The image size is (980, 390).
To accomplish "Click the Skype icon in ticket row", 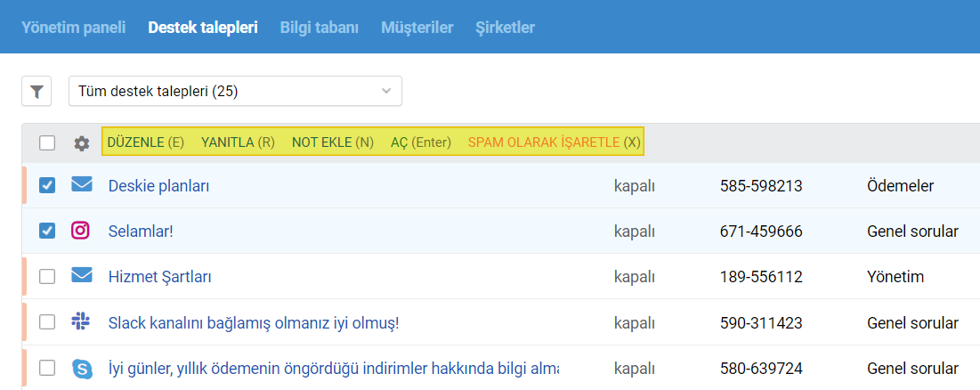I will [x=82, y=368].
